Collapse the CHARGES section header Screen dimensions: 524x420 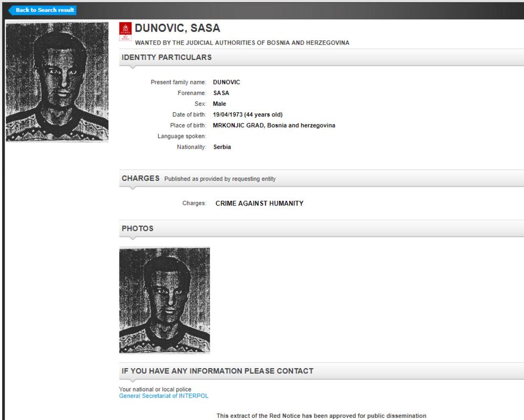(140, 178)
